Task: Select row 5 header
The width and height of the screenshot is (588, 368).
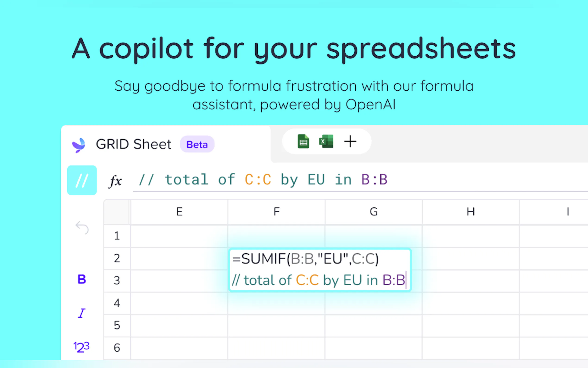Action: coord(117,325)
